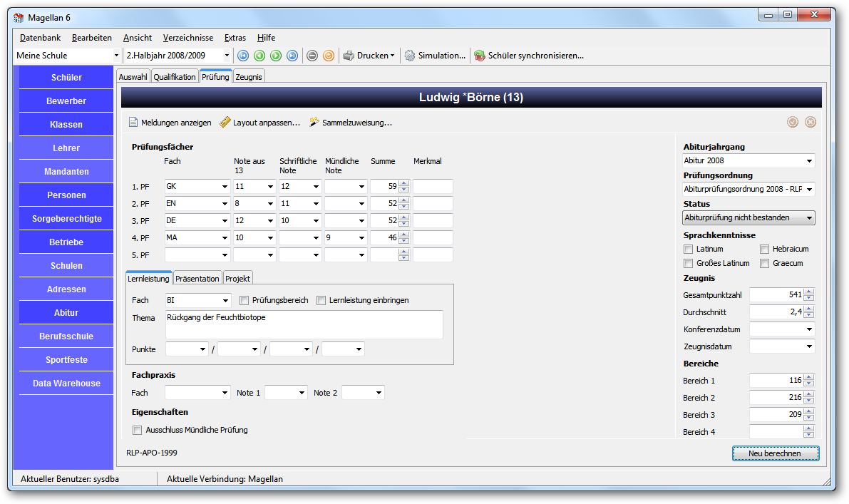Adjust Bereich 2 value stepper
Image resolution: width=849 pixels, height=504 pixels.
click(809, 397)
